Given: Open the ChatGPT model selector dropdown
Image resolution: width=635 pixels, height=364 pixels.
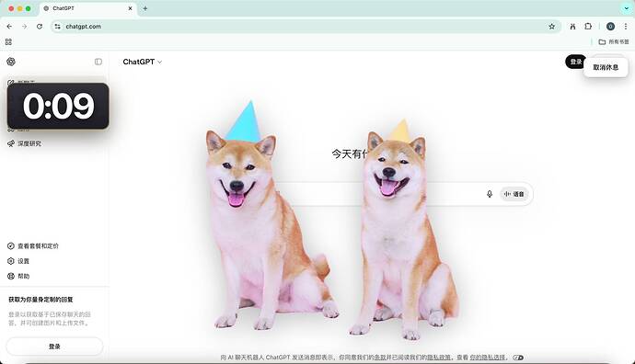Looking at the screenshot, I should coord(142,62).
